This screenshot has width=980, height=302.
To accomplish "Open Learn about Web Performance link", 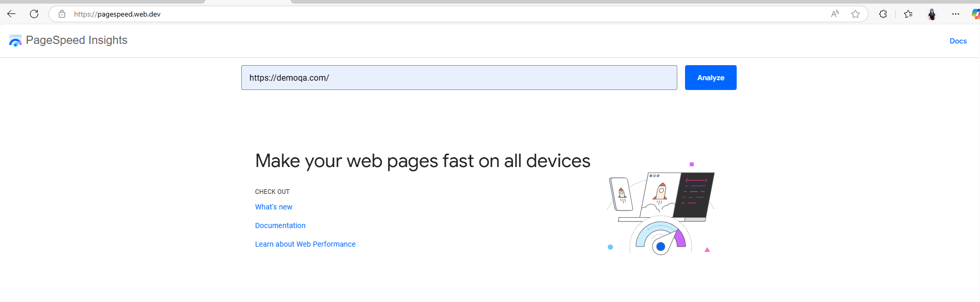I will pos(305,244).
